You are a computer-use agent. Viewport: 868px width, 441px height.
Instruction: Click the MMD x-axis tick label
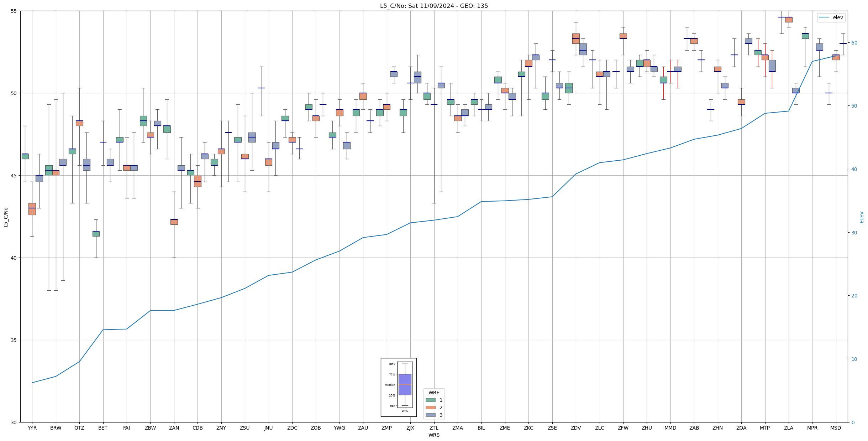[x=670, y=428]
